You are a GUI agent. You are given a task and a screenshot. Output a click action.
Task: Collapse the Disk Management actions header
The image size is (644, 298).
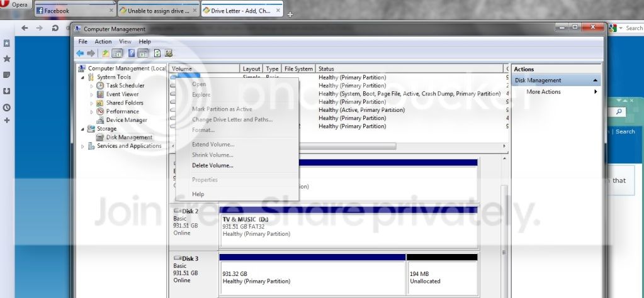tap(596, 80)
